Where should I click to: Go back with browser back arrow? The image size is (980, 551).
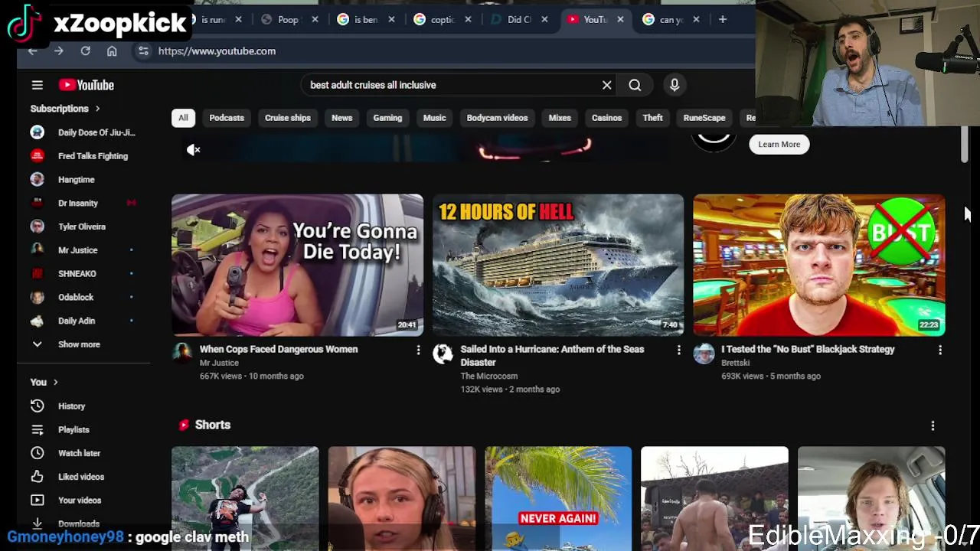tap(33, 51)
